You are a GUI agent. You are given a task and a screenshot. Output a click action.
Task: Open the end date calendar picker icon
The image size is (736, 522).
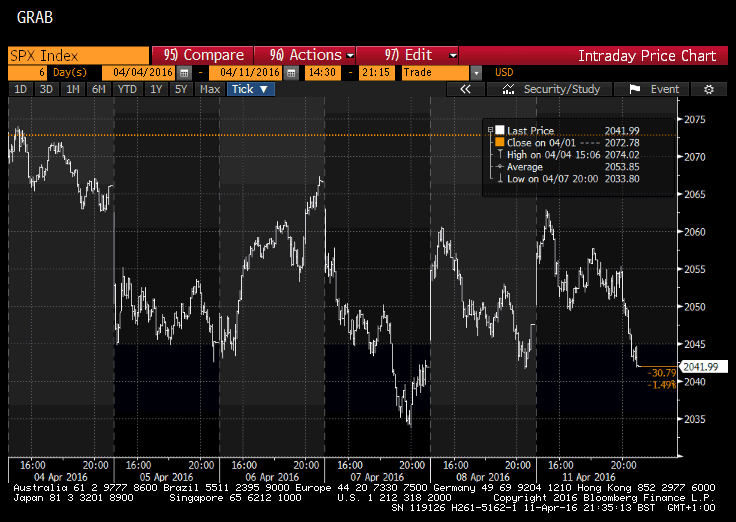[291, 73]
